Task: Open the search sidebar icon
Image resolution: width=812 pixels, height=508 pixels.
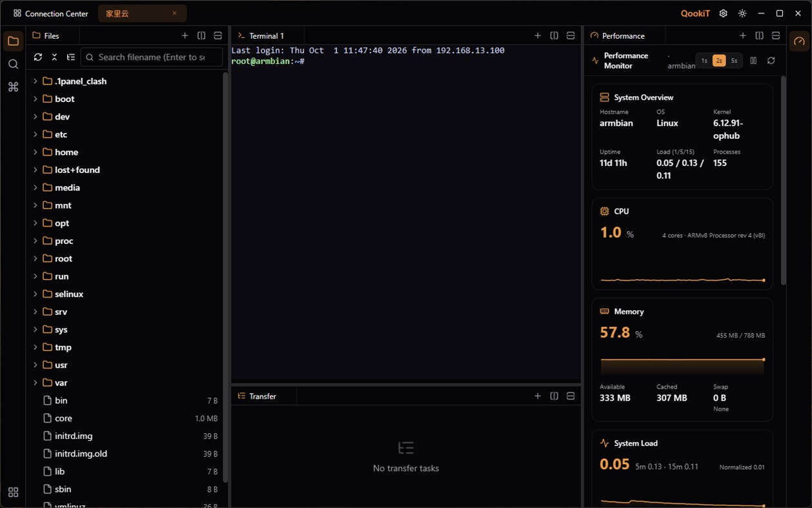Action: pyautogui.click(x=13, y=64)
